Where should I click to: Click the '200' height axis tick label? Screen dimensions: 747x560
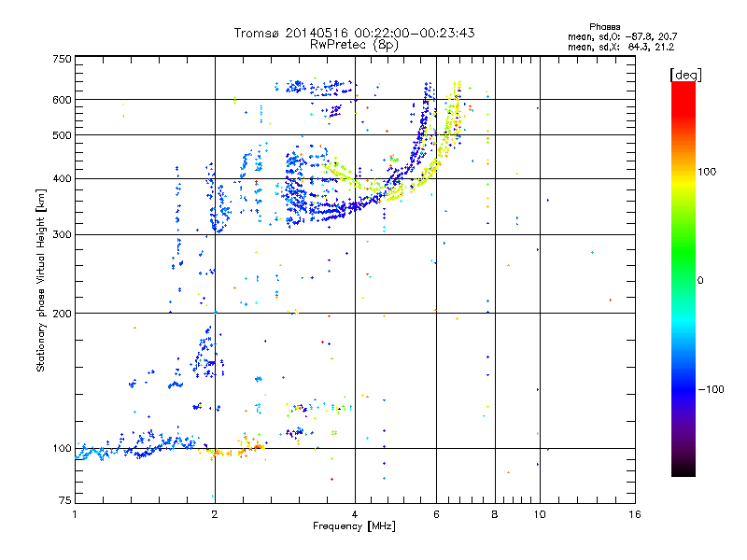click(62, 314)
